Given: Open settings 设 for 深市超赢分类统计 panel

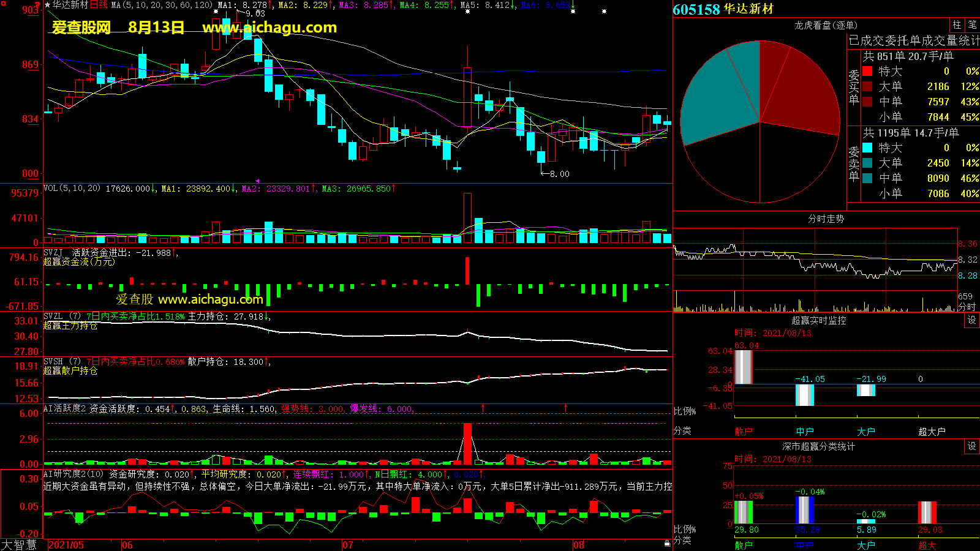Looking at the screenshot, I should click(x=972, y=446).
